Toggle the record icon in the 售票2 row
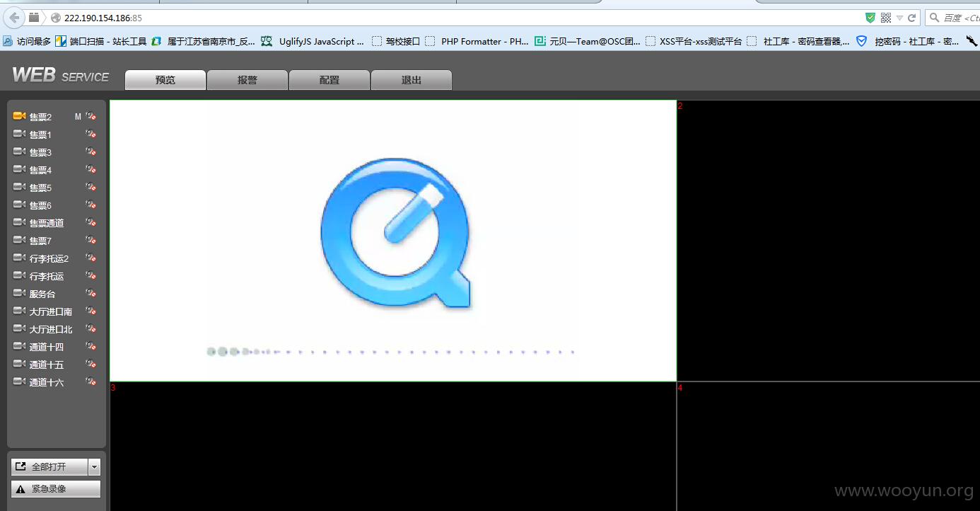This screenshot has width=980, height=511. point(91,116)
